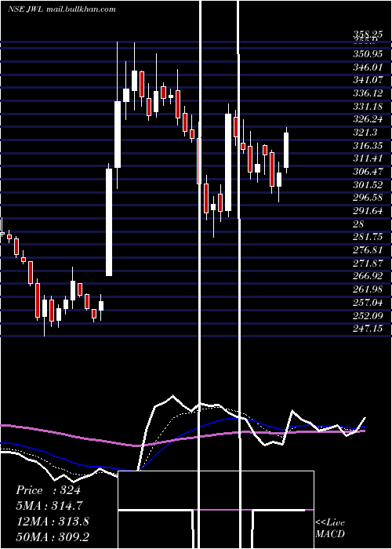Click the Price : 324 readout
This screenshot has height=549, width=392.
pyautogui.click(x=49, y=490)
